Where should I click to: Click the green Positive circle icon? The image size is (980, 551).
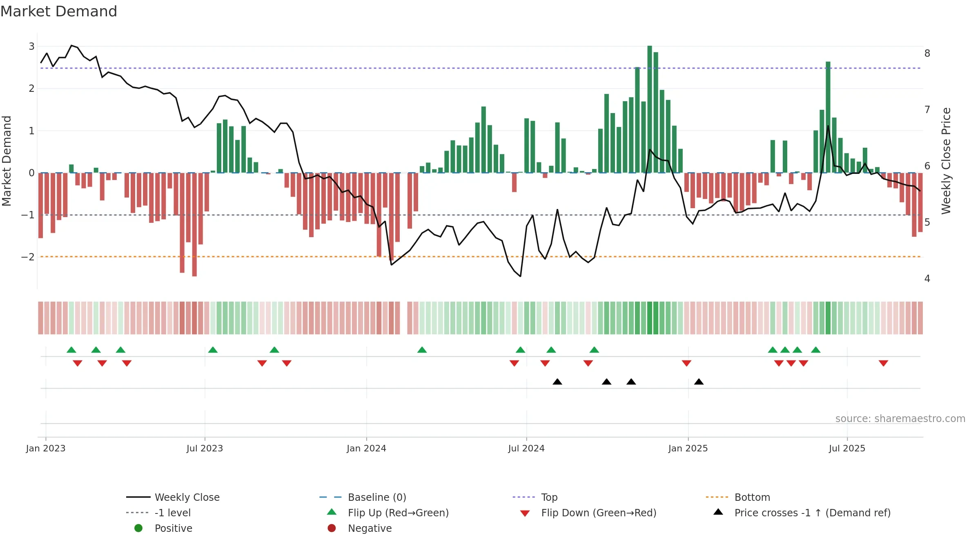pyautogui.click(x=138, y=528)
